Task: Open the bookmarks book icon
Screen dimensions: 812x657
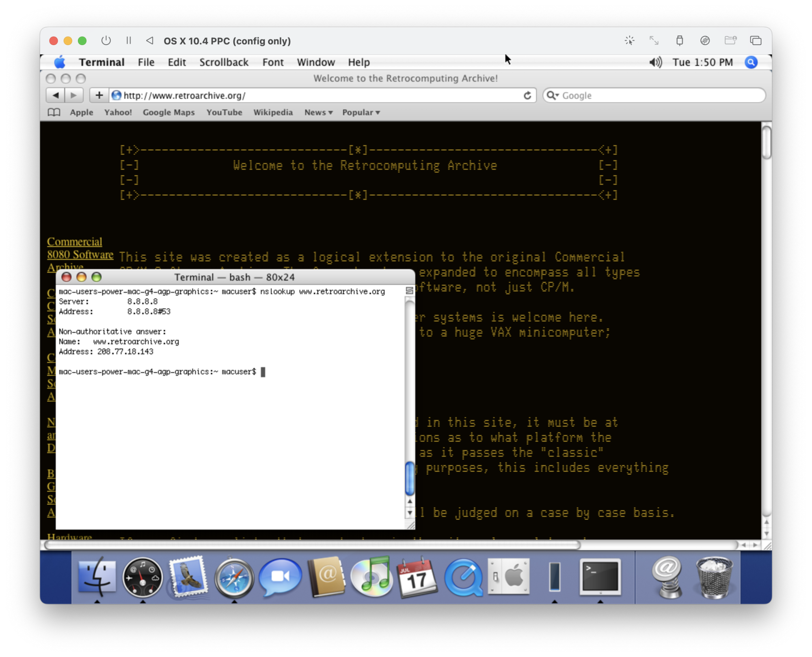Action: [54, 113]
